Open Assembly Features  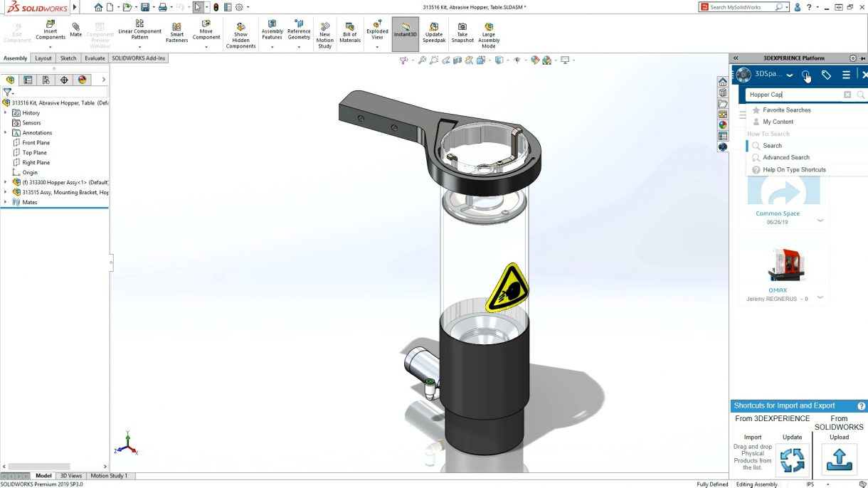272,31
